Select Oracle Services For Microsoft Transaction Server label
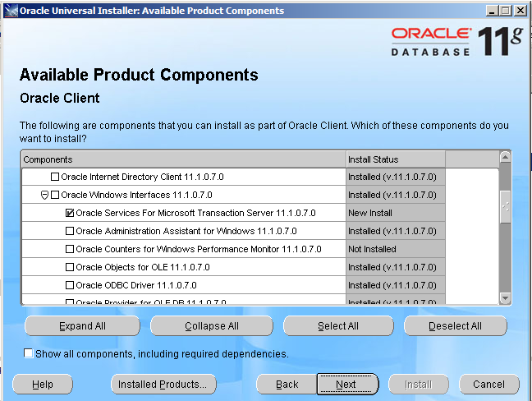Image resolution: width=532 pixels, height=401 pixels. pyautogui.click(x=195, y=213)
